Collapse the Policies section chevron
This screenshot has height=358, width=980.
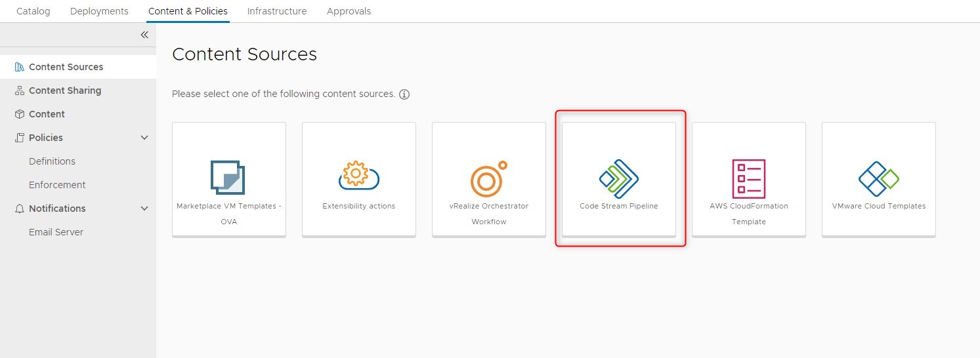point(145,138)
